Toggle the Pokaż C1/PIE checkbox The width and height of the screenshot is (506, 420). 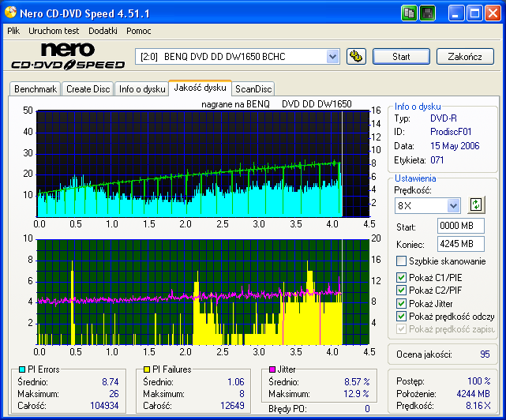[x=402, y=277]
